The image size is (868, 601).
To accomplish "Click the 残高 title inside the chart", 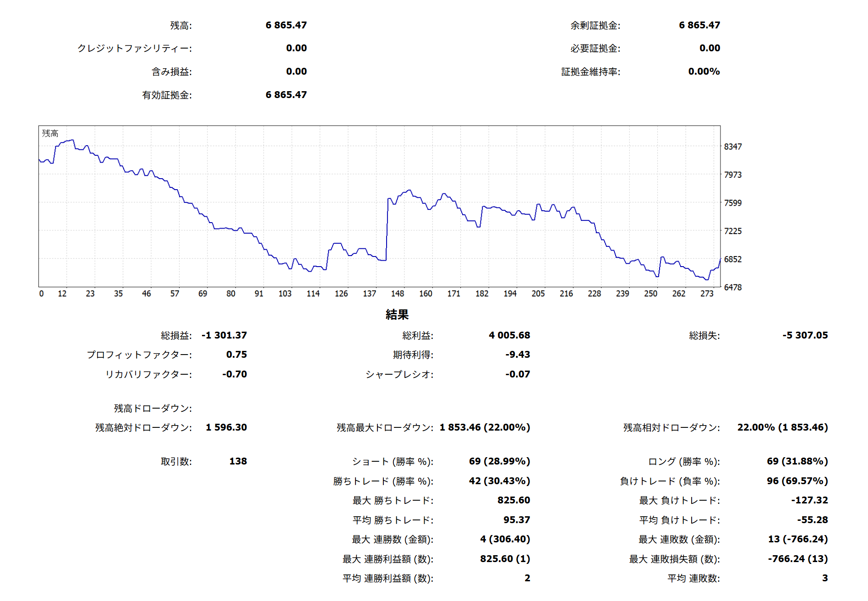I will pyautogui.click(x=50, y=133).
